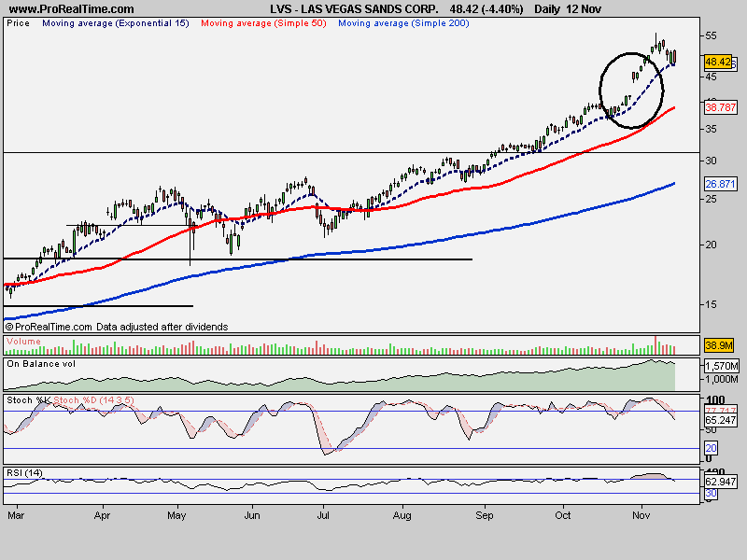747x560 pixels.
Task: Click the May date axis label
Action: click(176, 516)
